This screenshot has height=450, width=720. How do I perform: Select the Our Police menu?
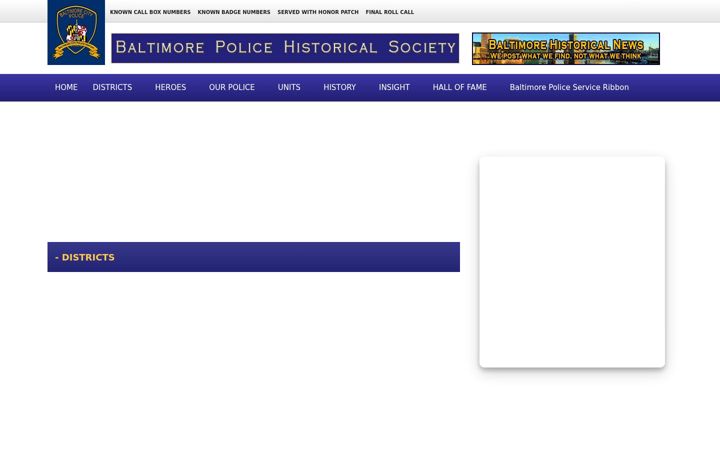pyautogui.click(x=232, y=87)
